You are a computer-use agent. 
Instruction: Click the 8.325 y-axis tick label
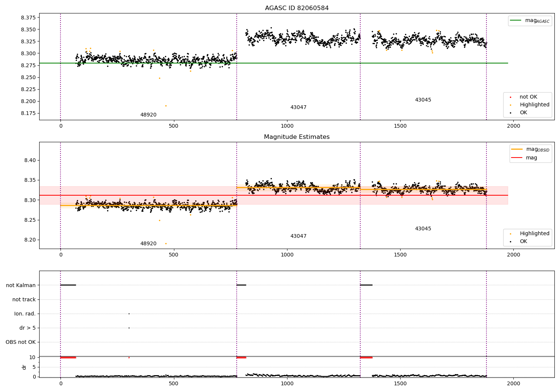(28, 42)
